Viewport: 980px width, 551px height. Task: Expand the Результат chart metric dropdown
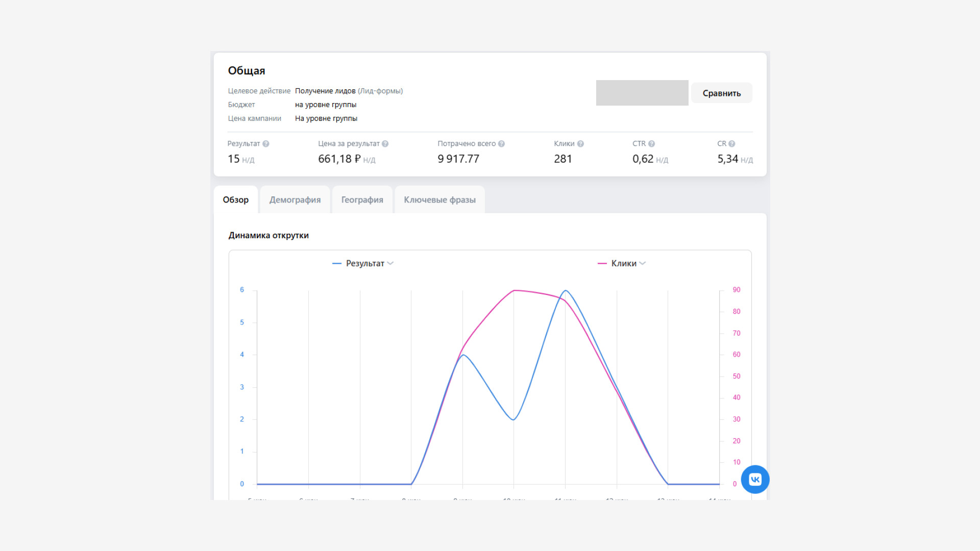390,263
